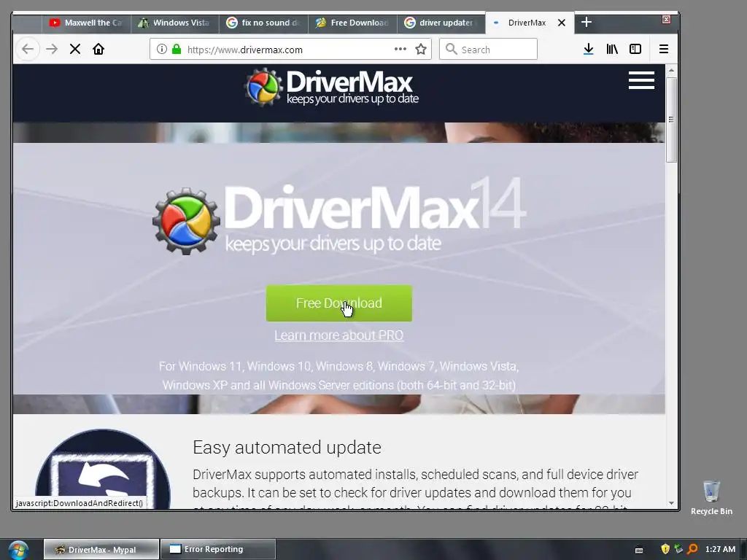Open the browser hamburger menu
The height and width of the screenshot is (560, 747).
coord(664,49)
